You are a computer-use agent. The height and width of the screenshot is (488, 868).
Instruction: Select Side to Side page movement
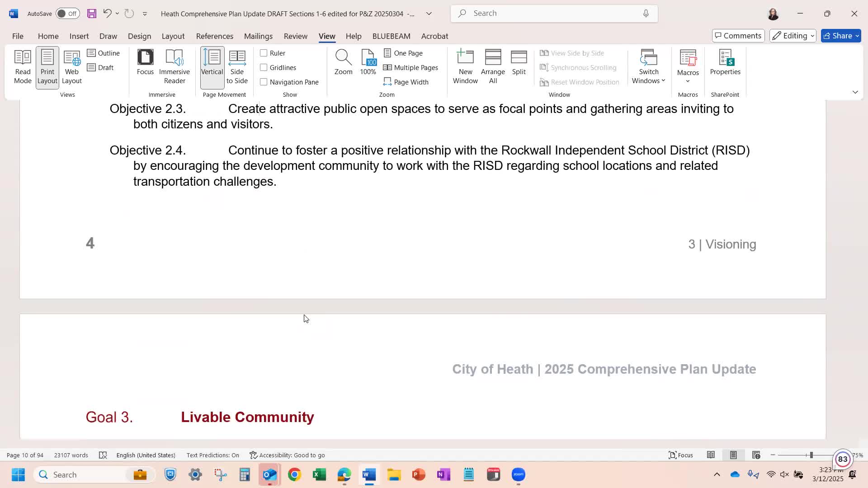[x=237, y=67]
